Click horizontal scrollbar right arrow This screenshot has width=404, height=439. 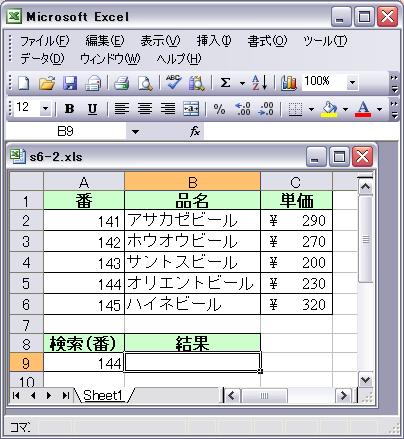tap(343, 396)
